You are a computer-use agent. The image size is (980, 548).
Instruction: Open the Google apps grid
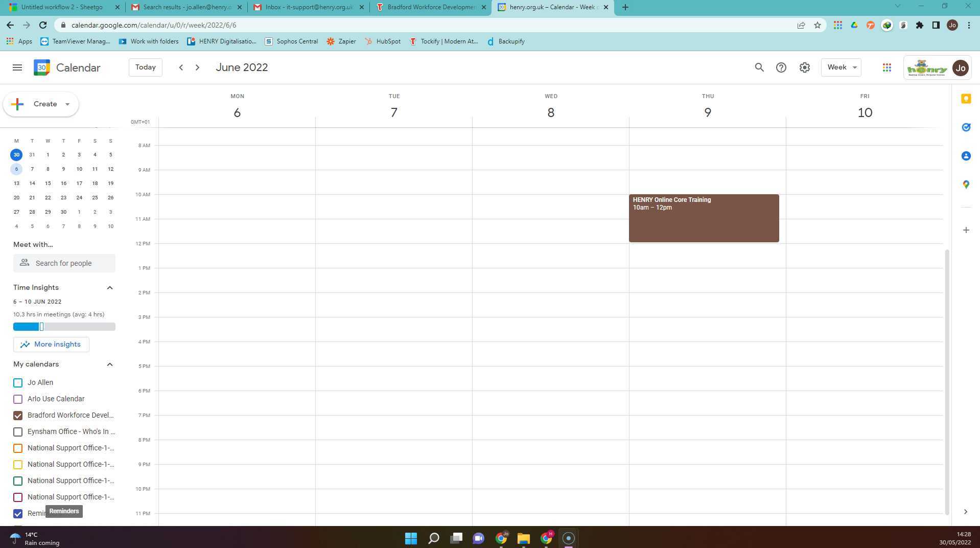[x=887, y=67]
